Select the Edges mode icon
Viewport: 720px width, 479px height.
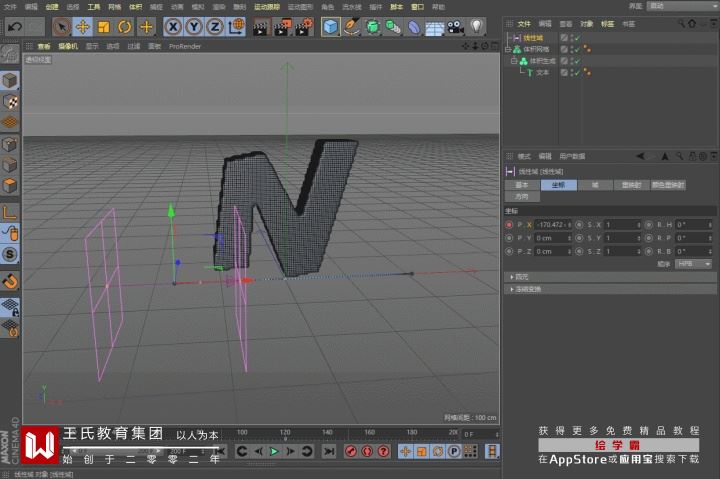coord(10,165)
